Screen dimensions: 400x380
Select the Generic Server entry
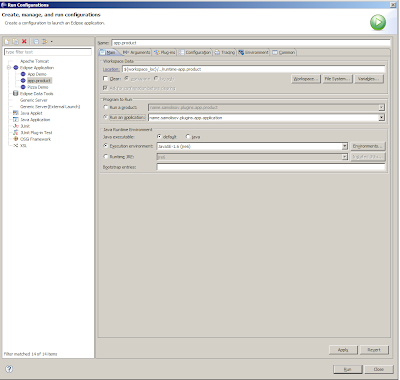34,100
